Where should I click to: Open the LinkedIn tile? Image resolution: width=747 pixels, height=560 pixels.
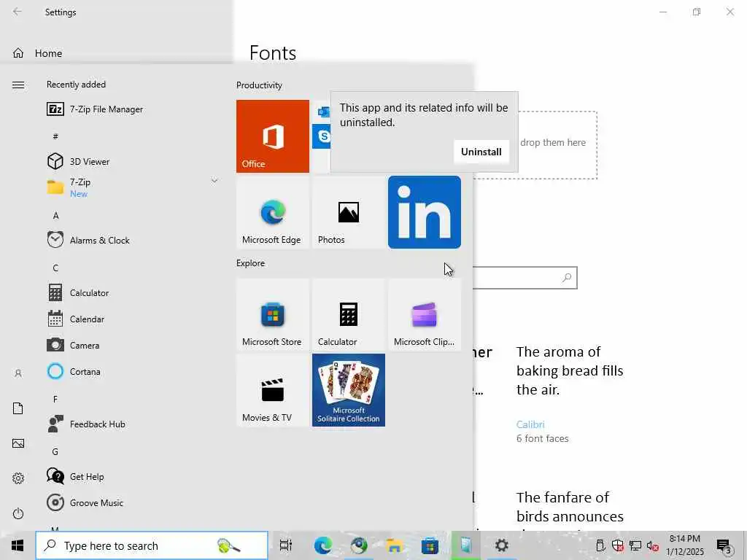[425, 212]
